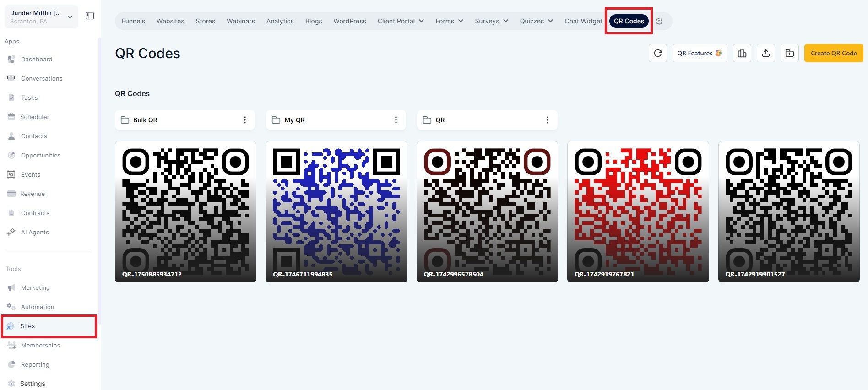Open the Bulk QR folder three-dot menu
This screenshot has height=390, width=868.
click(245, 120)
